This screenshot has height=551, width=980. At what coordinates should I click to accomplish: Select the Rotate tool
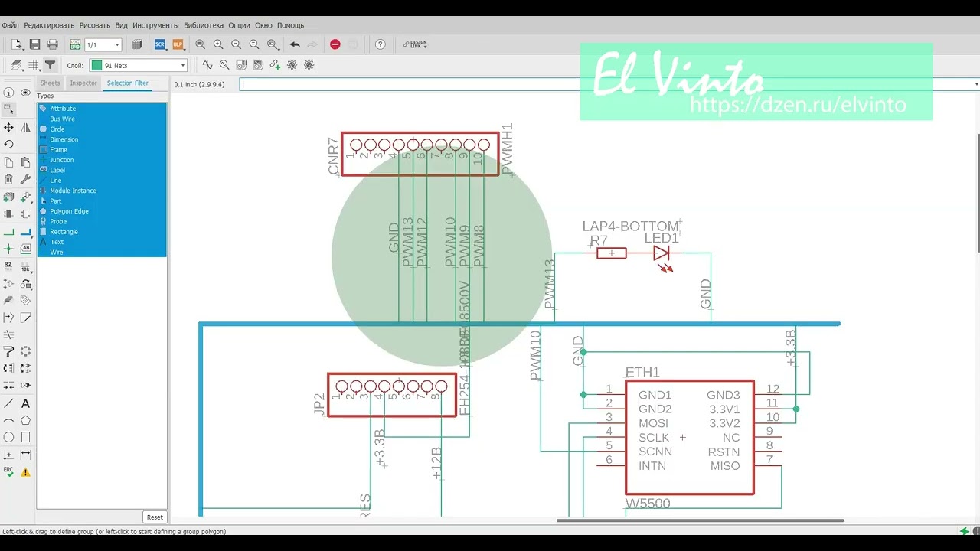(9, 144)
